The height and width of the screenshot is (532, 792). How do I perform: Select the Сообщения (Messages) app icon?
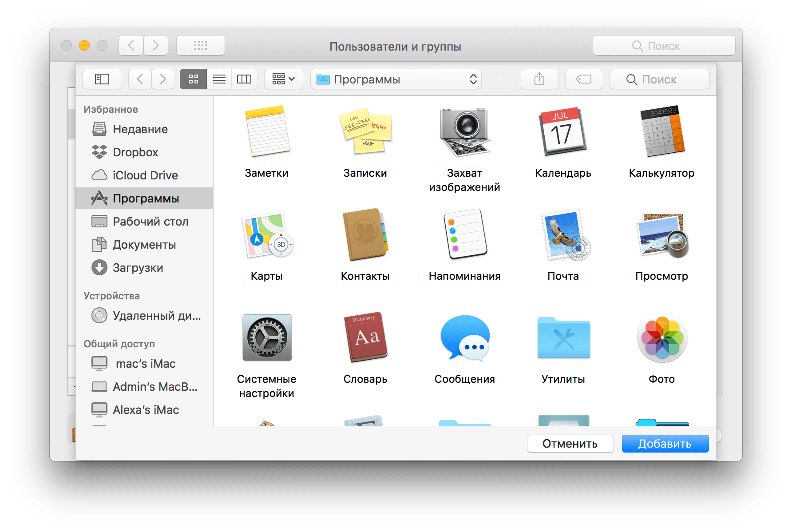click(x=464, y=337)
